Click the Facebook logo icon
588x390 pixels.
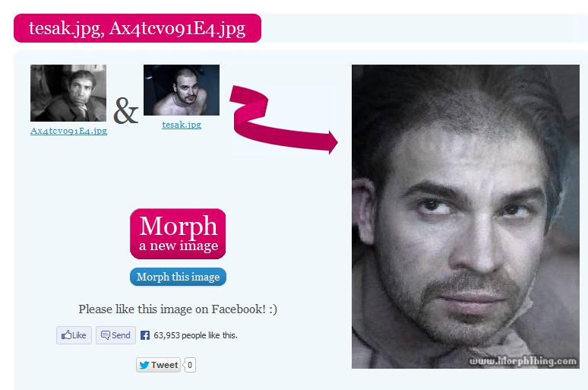coord(145,335)
